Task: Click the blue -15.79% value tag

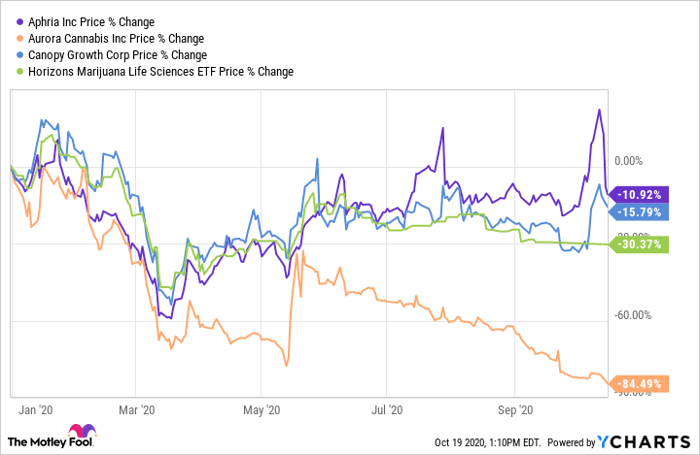Action: (x=637, y=212)
